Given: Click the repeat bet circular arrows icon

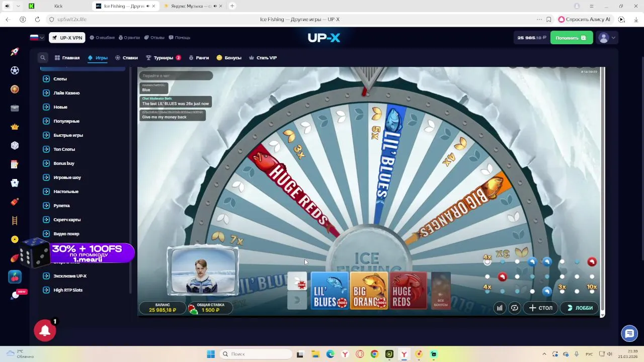Looking at the screenshot, I should coord(514,308).
